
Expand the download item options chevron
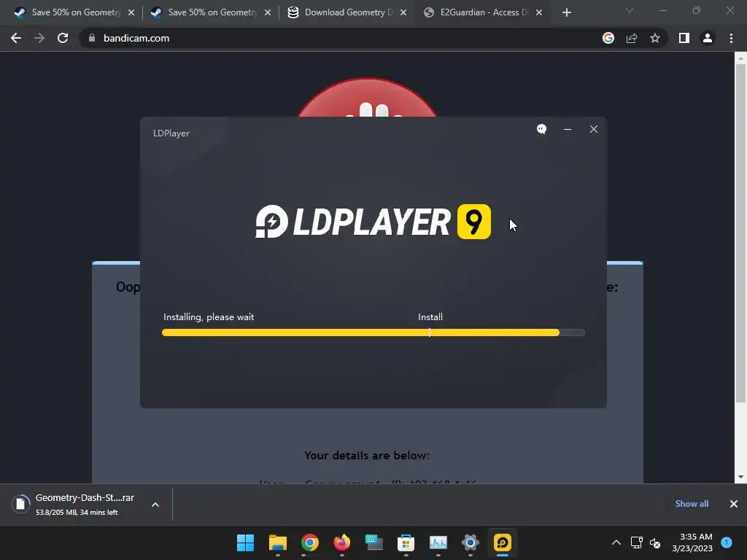pos(155,505)
